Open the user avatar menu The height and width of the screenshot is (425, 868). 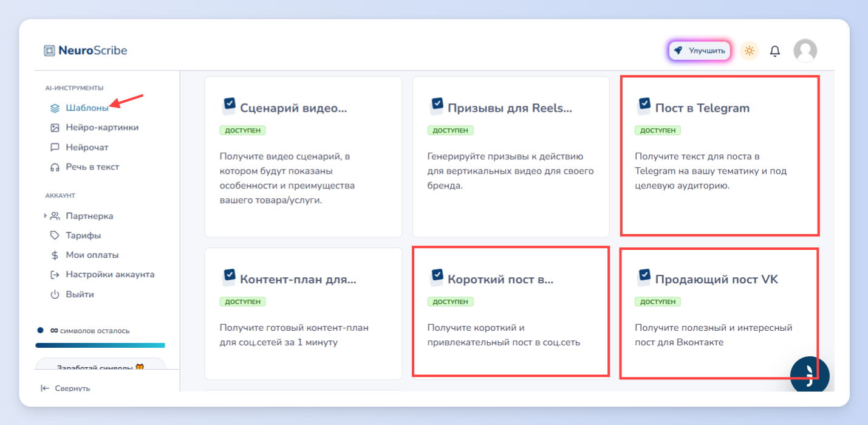(805, 50)
